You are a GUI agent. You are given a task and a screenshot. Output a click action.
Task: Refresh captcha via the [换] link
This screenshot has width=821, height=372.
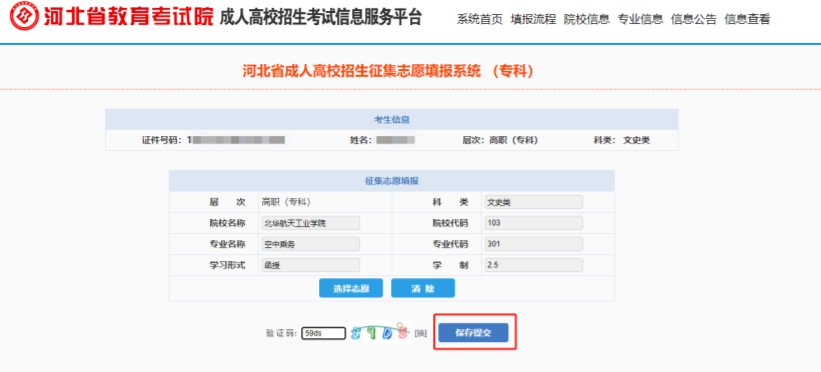[421, 333]
